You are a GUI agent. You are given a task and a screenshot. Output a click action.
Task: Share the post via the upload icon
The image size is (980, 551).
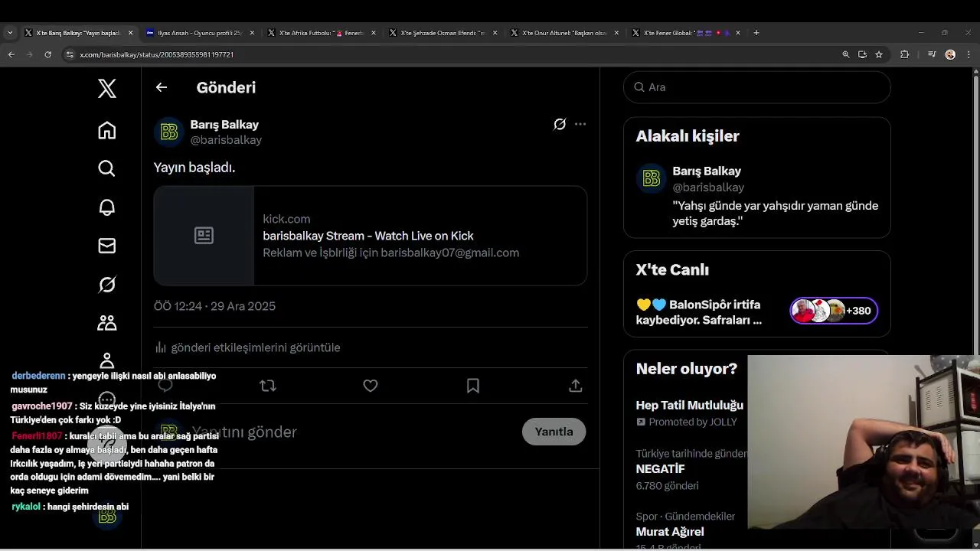[x=576, y=386]
